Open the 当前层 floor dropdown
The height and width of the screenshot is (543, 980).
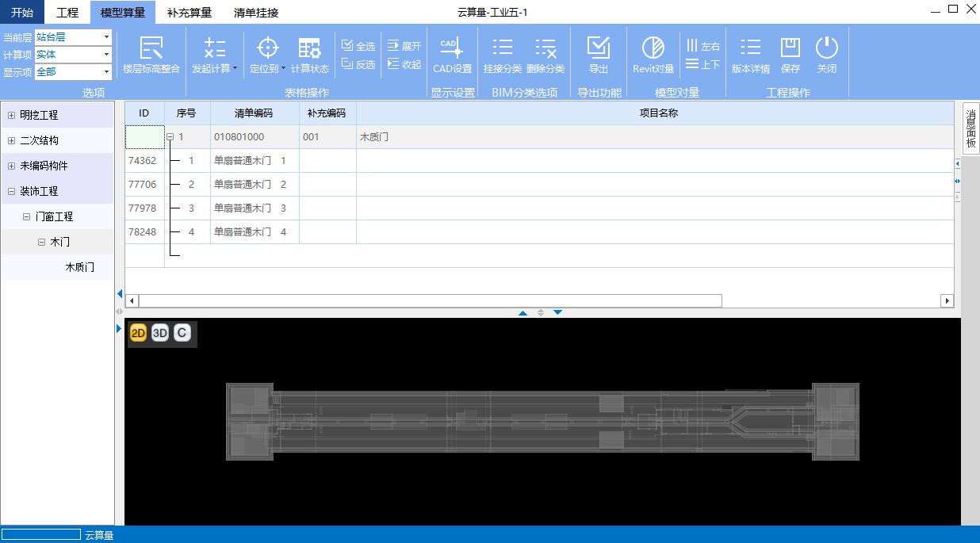pyautogui.click(x=106, y=37)
